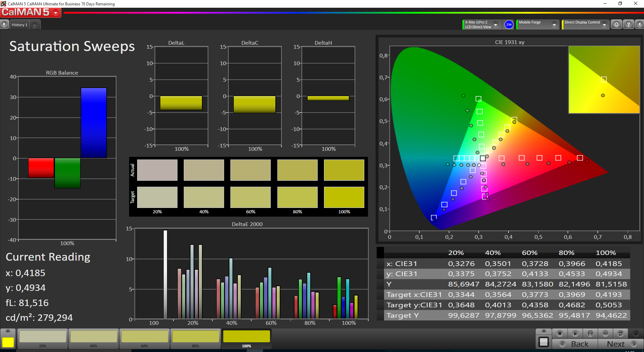Screen dimensions: 644x352
Task: Click the 100% column header in data table
Action: point(606,253)
